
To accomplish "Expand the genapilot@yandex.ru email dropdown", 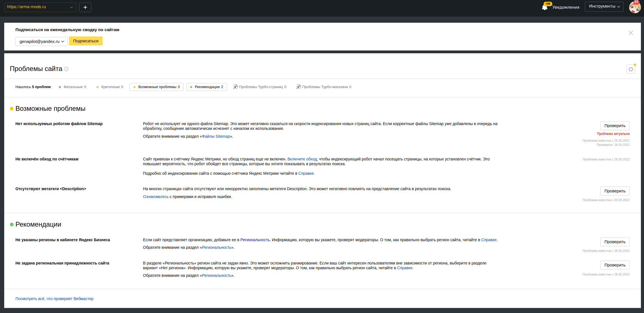I will pos(42,42).
